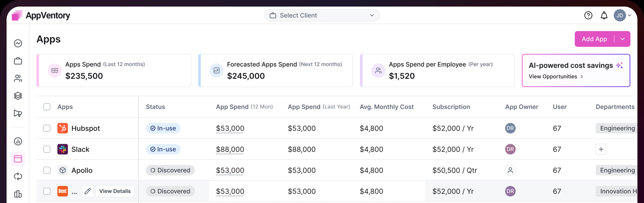Sort by App Spend (12 Mon) column header

click(244, 107)
